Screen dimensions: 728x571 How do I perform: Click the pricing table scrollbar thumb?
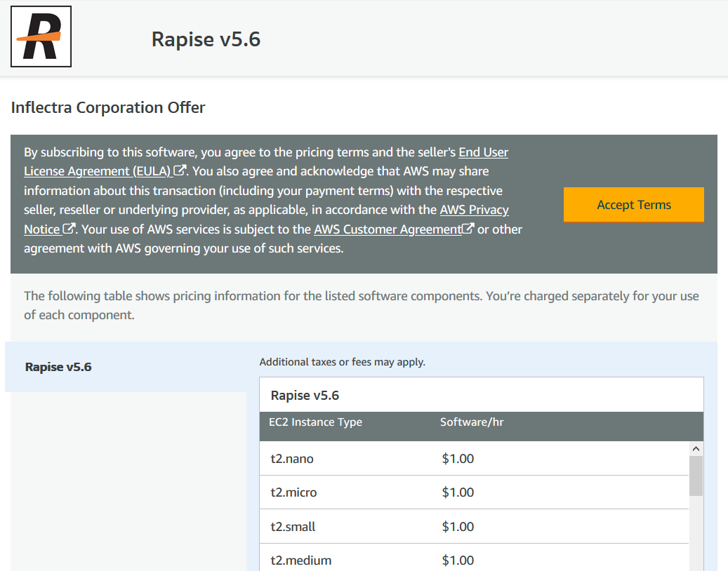click(x=696, y=477)
